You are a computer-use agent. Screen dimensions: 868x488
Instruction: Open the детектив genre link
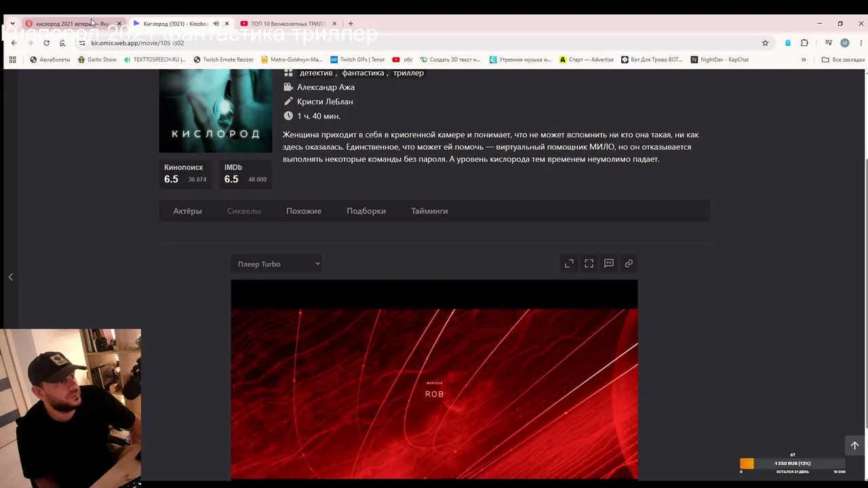[x=316, y=73]
